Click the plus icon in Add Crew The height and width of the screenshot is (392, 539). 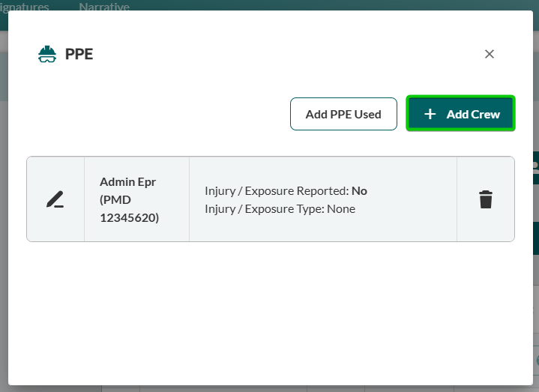click(x=430, y=115)
